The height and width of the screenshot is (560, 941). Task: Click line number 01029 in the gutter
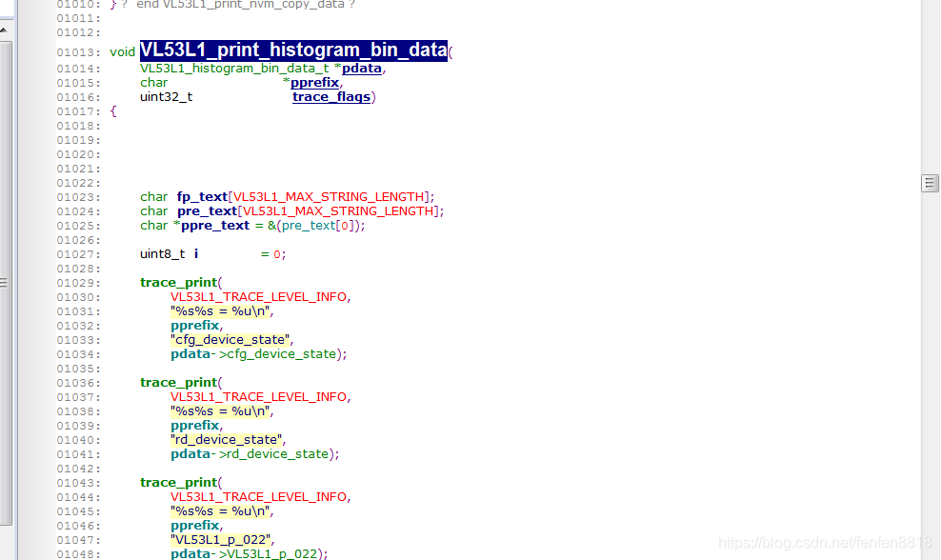78,283
